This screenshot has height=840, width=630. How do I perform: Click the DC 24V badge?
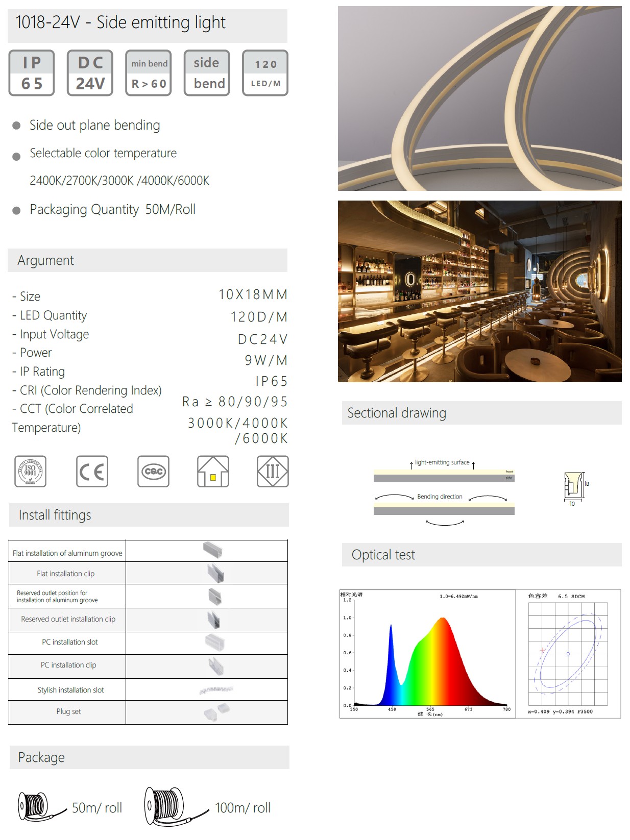coord(90,73)
